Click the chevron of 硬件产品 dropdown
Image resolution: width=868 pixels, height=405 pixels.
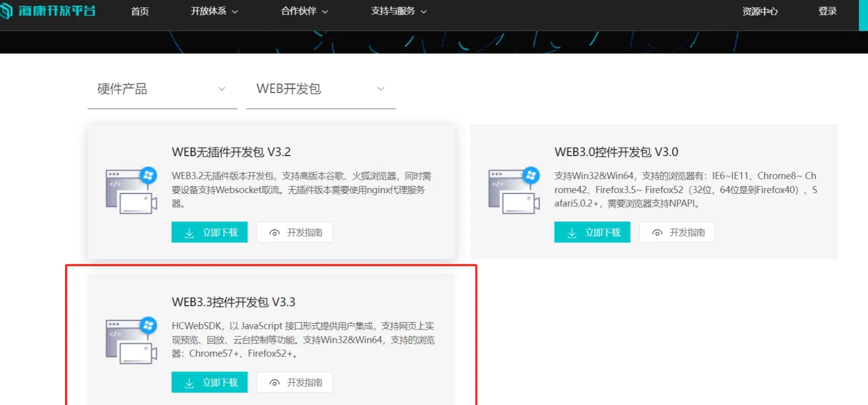pos(222,89)
